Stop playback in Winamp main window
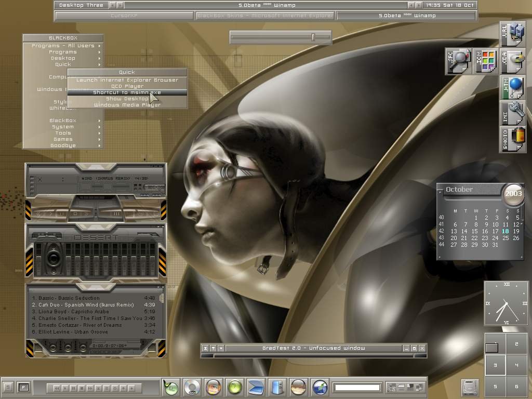 (x=76, y=214)
